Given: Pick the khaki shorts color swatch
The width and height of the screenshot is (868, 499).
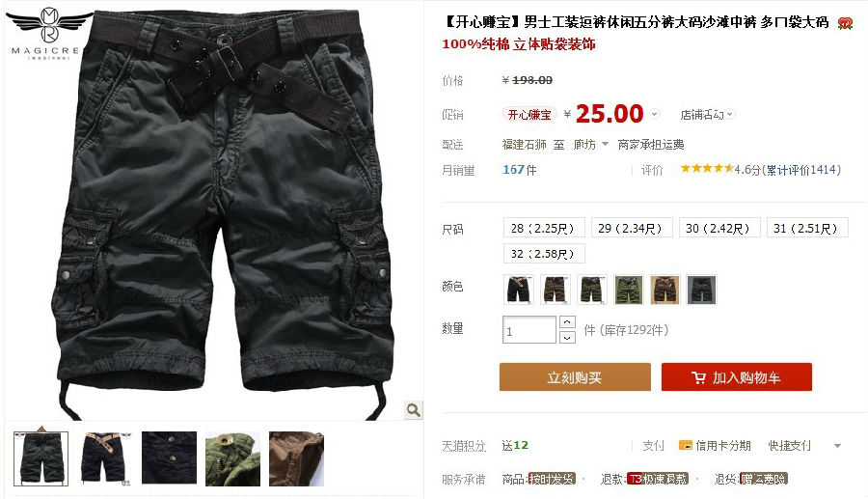Looking at the screenshot, I should (665, 290).
